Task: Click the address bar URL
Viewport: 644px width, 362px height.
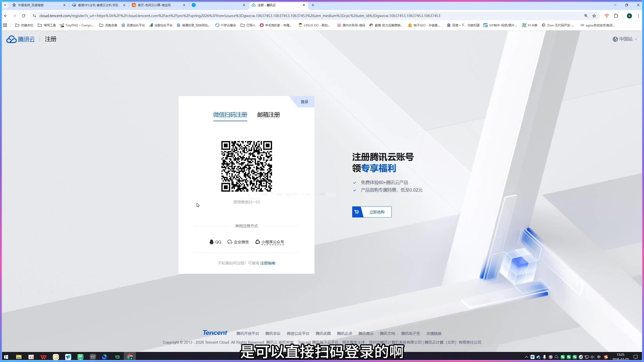Action: pyautogui.click(x=240, y=16)
